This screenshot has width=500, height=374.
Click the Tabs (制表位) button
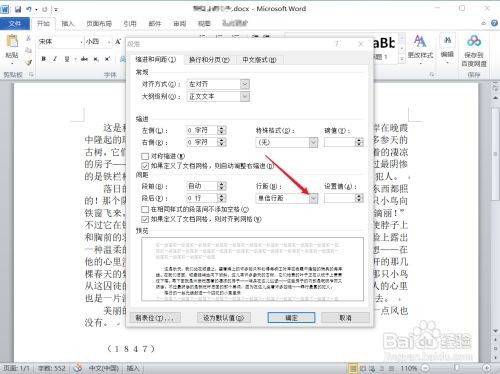coord(155,318)
